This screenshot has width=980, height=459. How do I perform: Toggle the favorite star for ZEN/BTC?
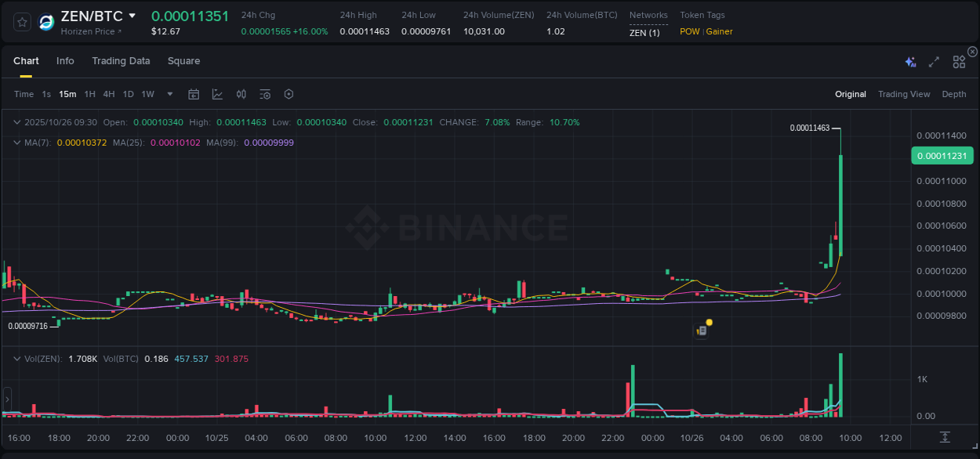[x=21, y=21]
